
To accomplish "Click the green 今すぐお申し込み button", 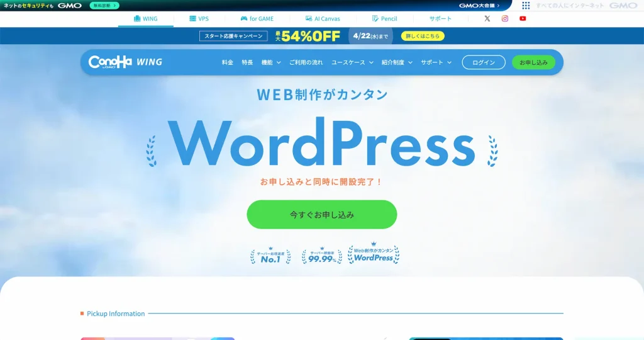I will pyautogui.click(x=321, y=215).
